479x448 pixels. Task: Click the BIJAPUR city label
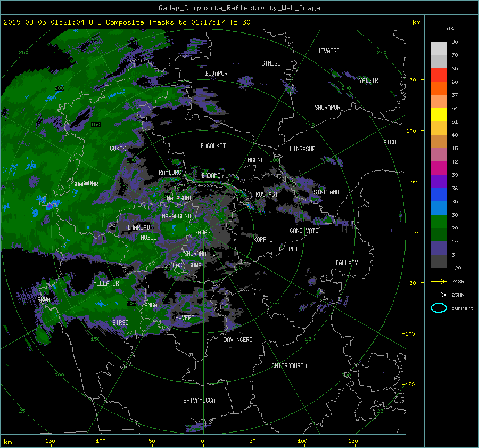[216, 74]
